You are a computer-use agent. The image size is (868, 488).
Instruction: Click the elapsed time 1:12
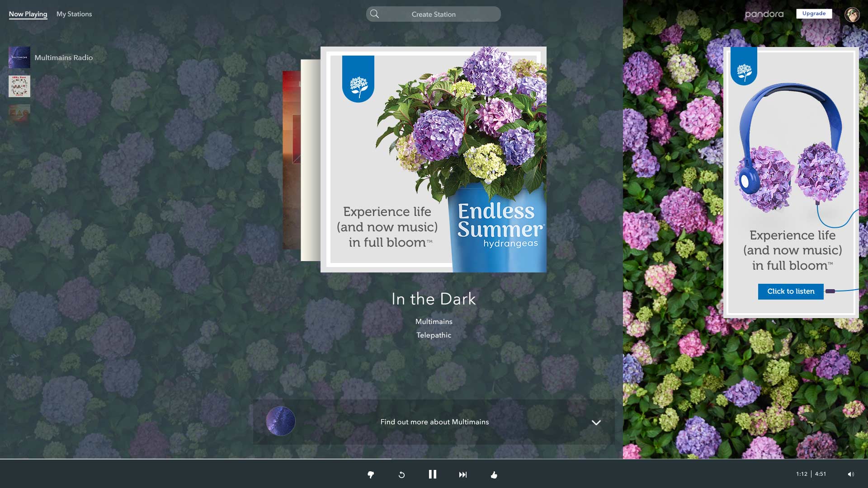tap(802, 474)
